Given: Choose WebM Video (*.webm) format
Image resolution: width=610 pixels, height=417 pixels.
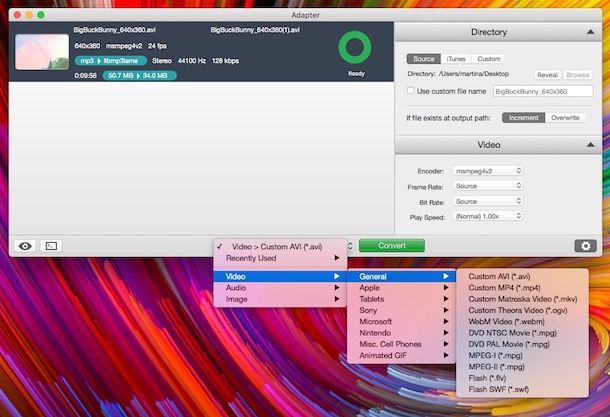Looking at the screenshot, I should (522, 321).
